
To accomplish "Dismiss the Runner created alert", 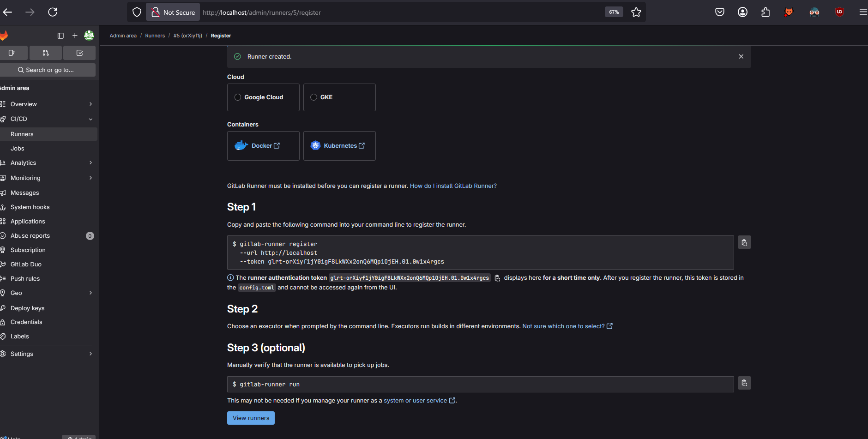I will click(741, 56).
